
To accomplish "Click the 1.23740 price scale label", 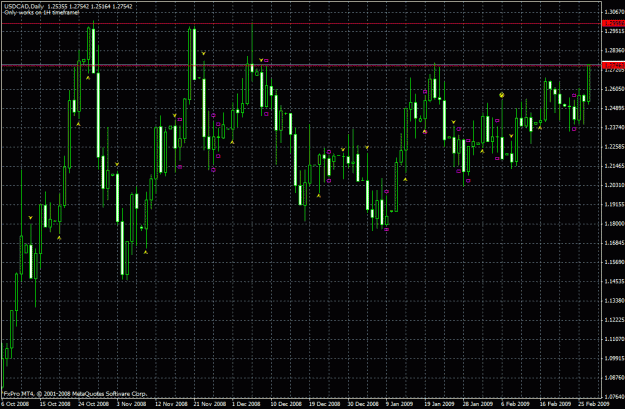I will tap(614, 128).
